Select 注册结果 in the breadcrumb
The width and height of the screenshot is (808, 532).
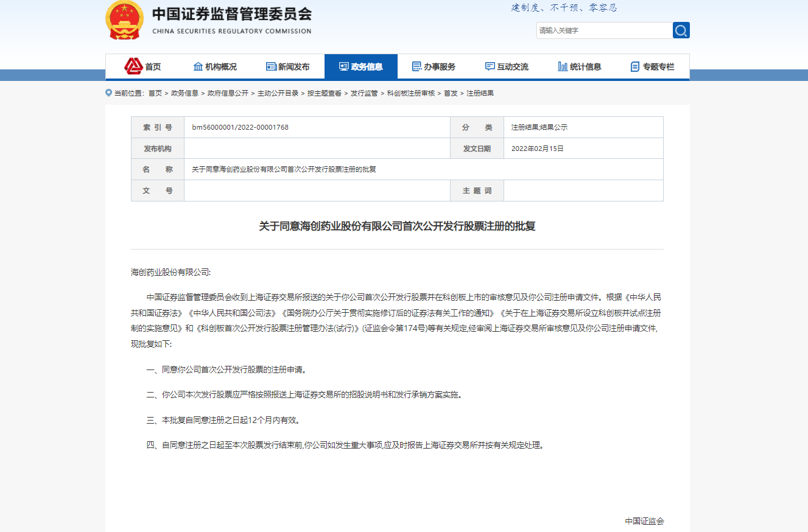click(x=480, y=93)
